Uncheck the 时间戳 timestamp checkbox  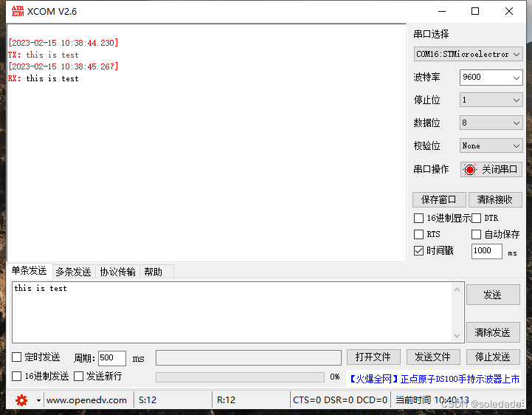coord(418,250)
